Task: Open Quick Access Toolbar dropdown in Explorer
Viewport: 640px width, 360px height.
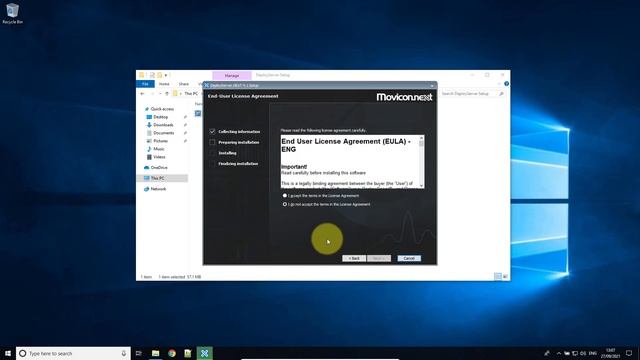Action: click(x=166, y=76)
